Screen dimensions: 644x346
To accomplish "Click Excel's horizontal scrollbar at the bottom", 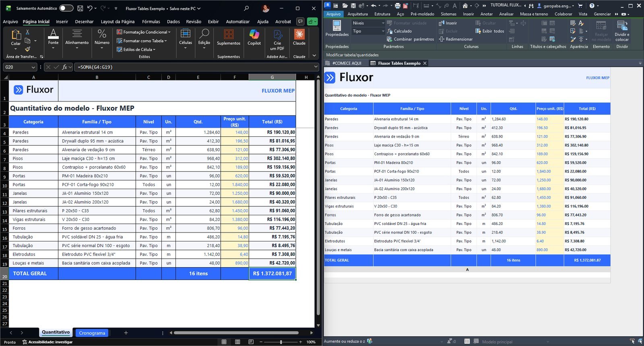I will (x=236, y=333).
